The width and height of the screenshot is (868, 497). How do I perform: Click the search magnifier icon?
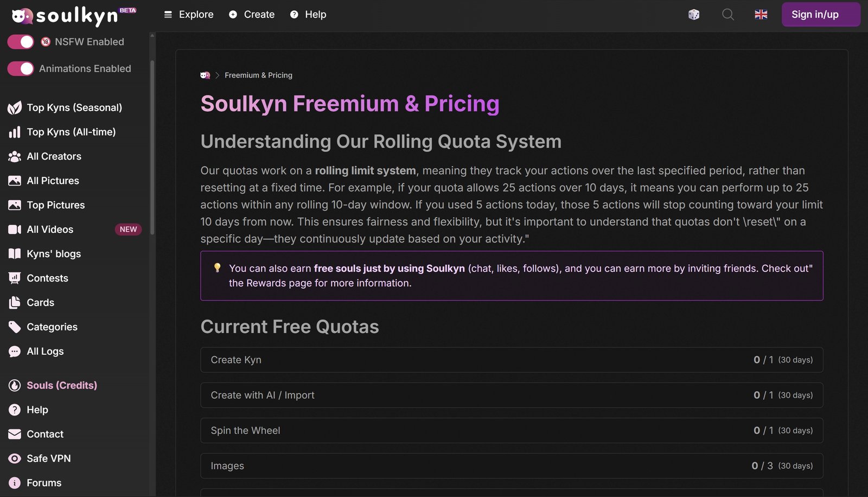tap(727, 15)
